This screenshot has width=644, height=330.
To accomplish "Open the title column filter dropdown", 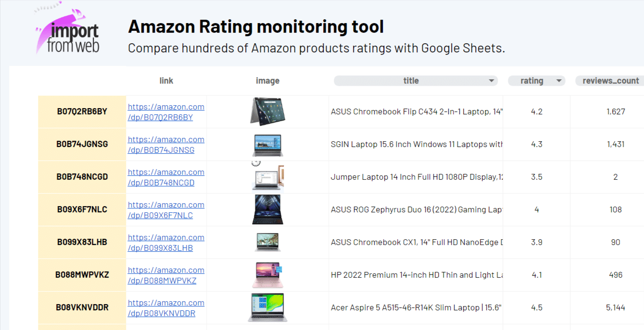I will pos(491,81).
